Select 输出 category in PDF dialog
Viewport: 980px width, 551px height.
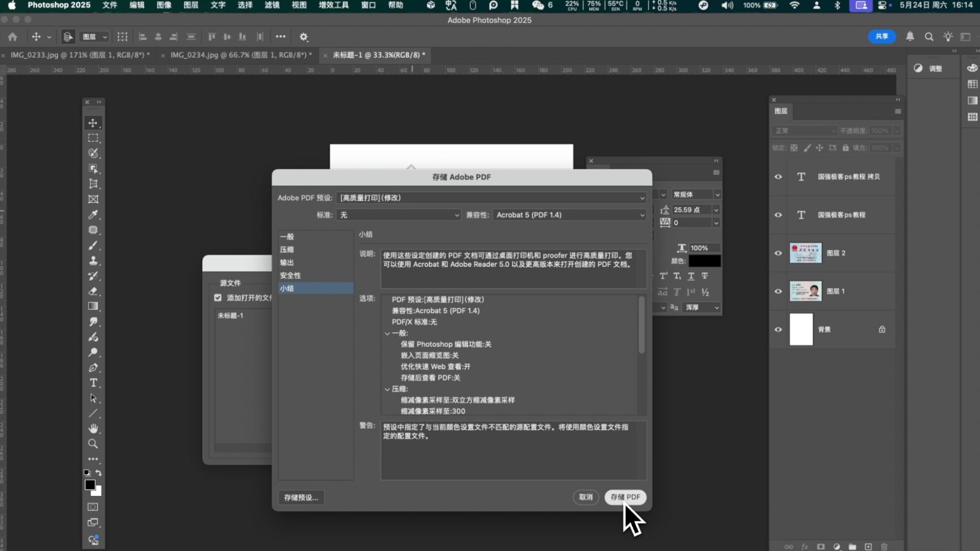pos(315,262)
